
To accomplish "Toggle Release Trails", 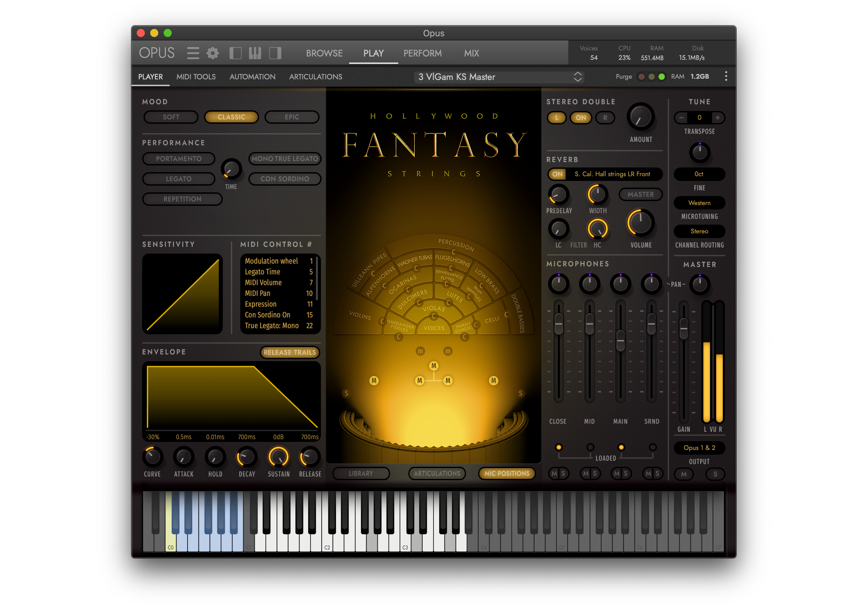I will pyautogui.click(x=290, y=352).
